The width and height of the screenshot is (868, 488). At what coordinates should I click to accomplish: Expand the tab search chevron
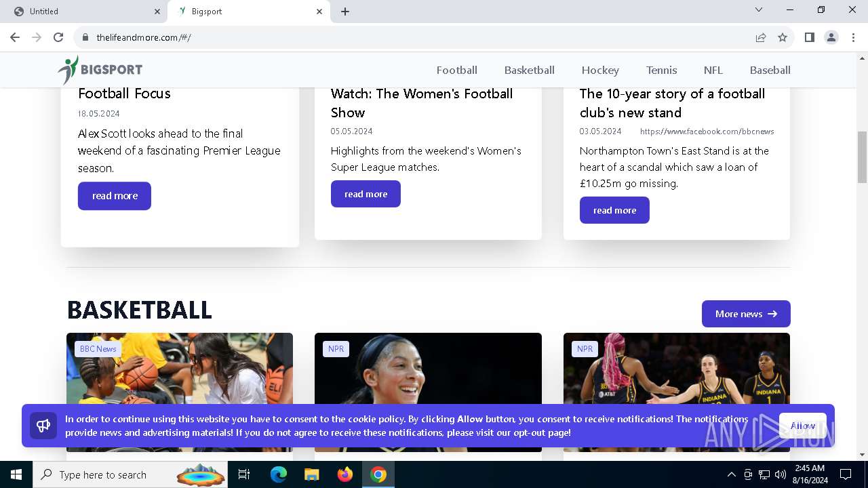click(759, 9)
